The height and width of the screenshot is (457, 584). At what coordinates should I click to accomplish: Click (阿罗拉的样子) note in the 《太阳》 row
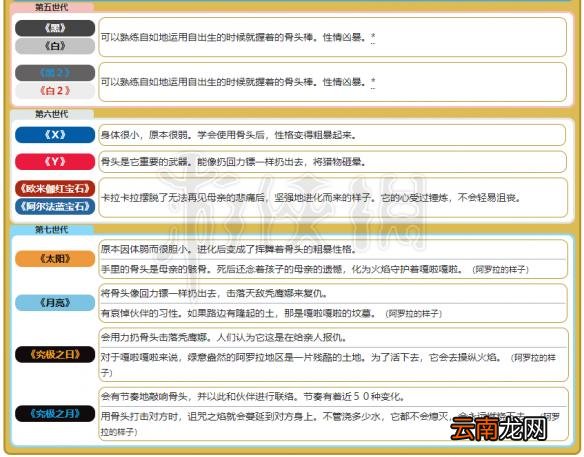click(x=500, y=269)
